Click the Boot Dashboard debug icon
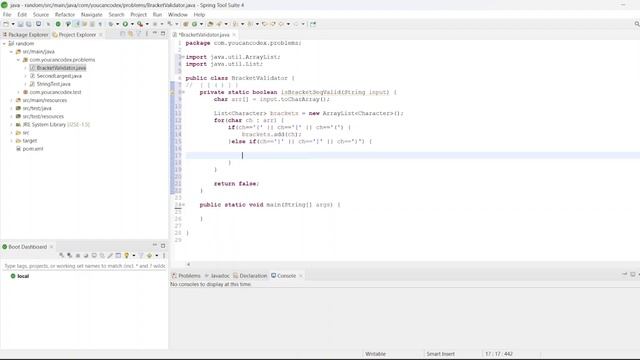 click(x=69, y=255)
